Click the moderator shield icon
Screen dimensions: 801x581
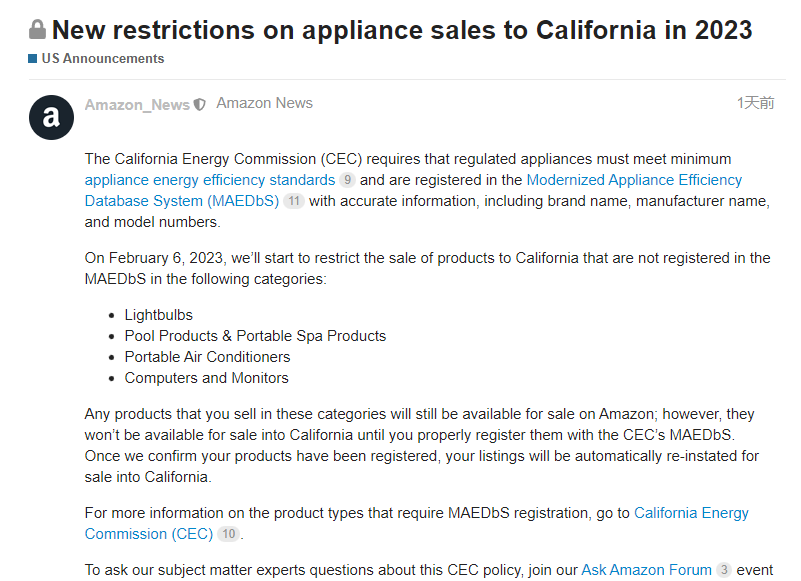point(200,105)
